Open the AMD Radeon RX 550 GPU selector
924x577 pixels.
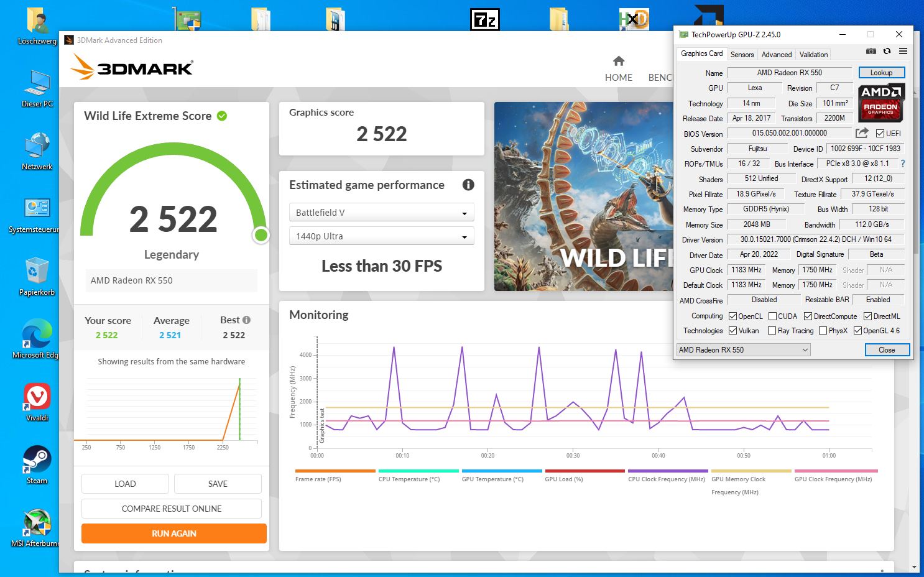[x=743, y=350]
